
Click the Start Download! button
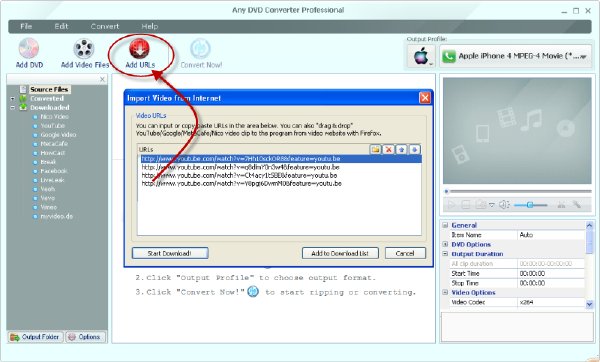click(170, 253)
